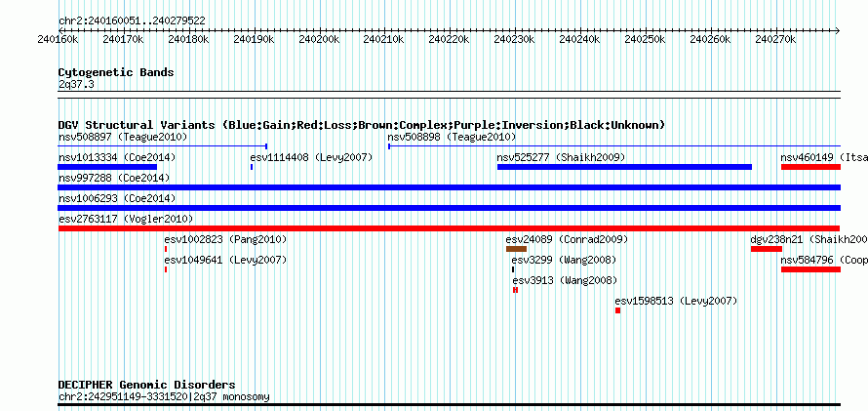Click the DGV Structural Variants track title
Viewport: 868px width, 411px height.
click(362, 125)
